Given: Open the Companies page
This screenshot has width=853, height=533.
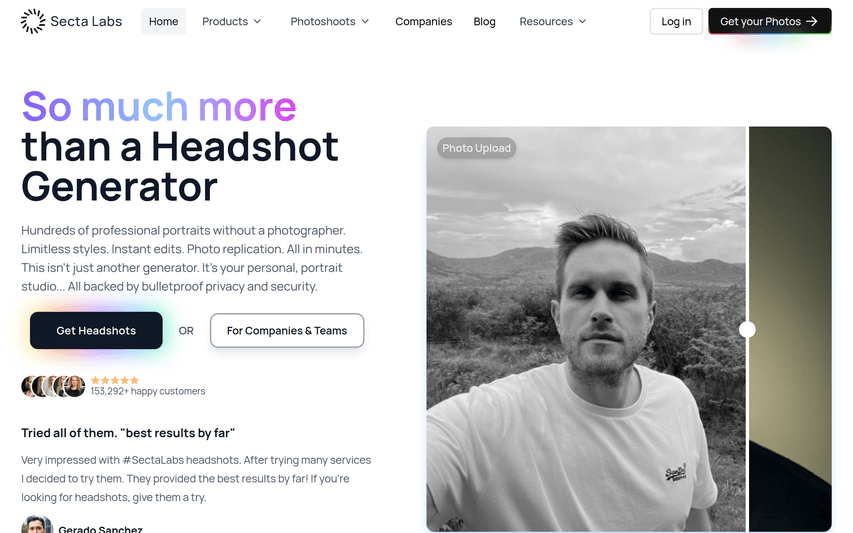Looking at the screenshot, I should [423, 21].
